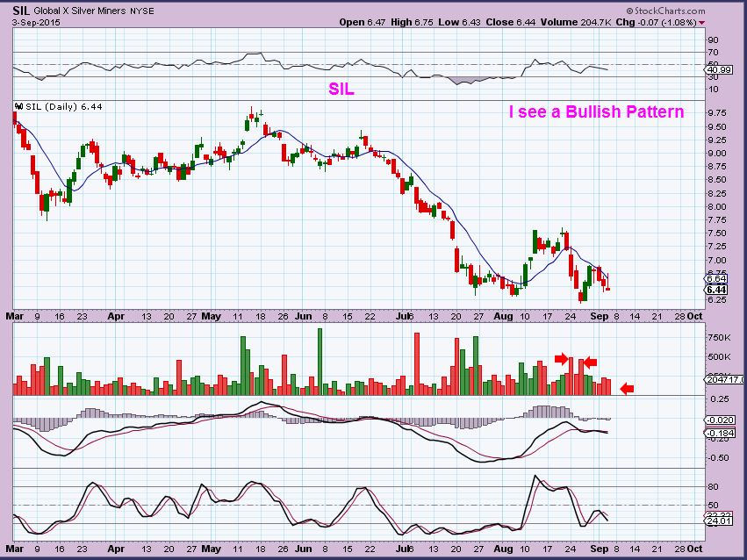
Task: Click the red down-triangle beside the Chg value
Action: tap(701, 22)
